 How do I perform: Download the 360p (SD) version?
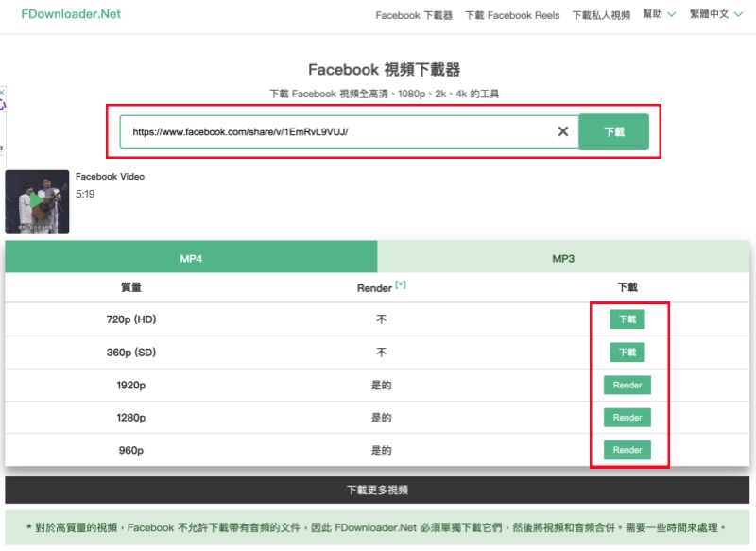(x=627, y=353)
